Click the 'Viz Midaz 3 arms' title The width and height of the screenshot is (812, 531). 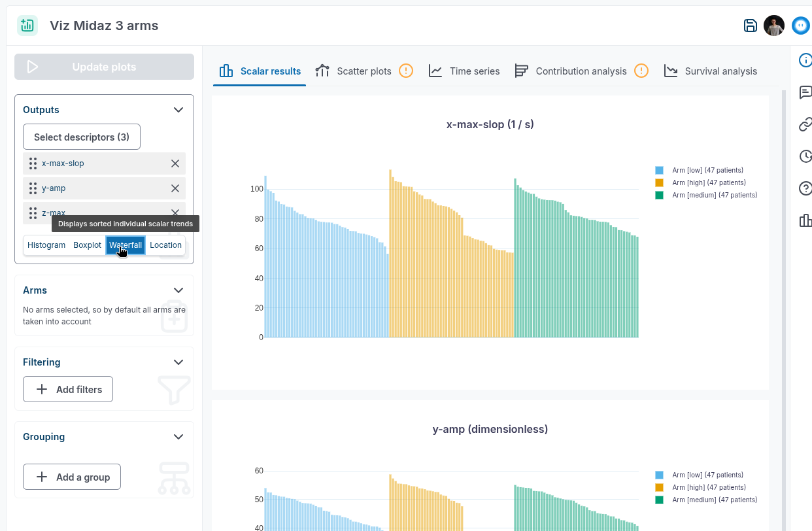tap(104, 26)
